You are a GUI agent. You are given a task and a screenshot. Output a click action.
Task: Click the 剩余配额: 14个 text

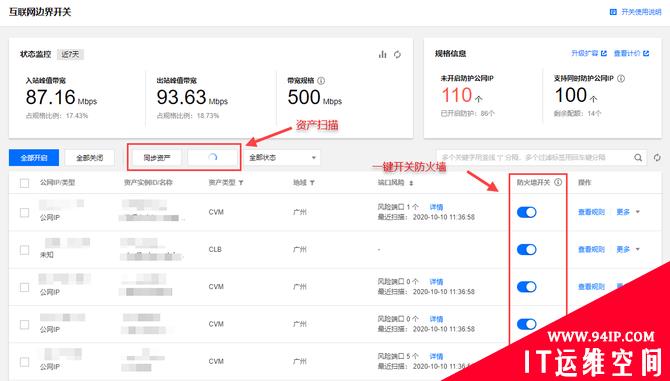[578, 114]
